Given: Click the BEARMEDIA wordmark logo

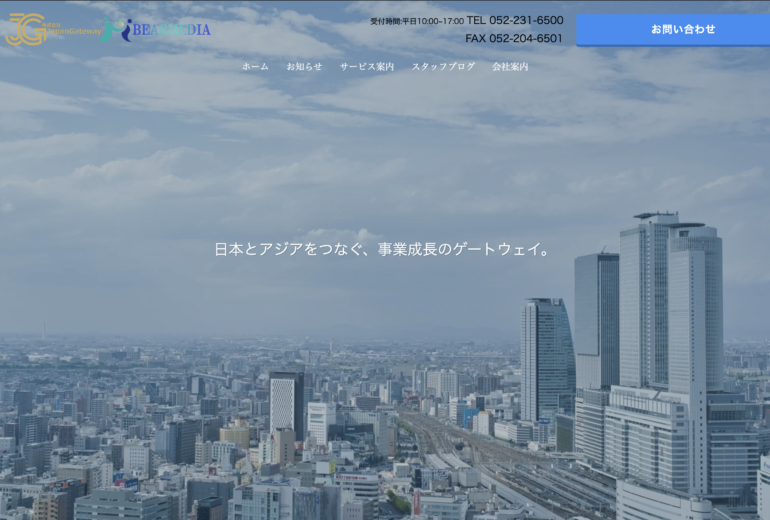Looking at the screenshot, I should 170,30.
